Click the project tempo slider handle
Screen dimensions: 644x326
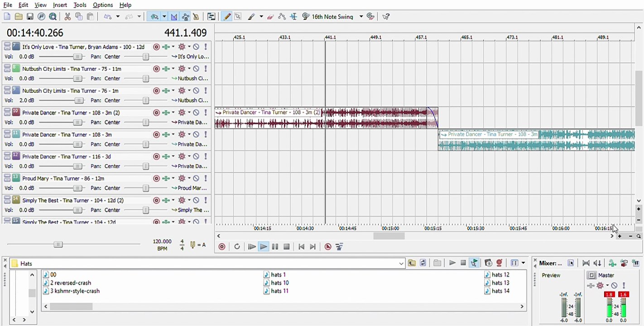pyautogui.click(x=58, y=244)
